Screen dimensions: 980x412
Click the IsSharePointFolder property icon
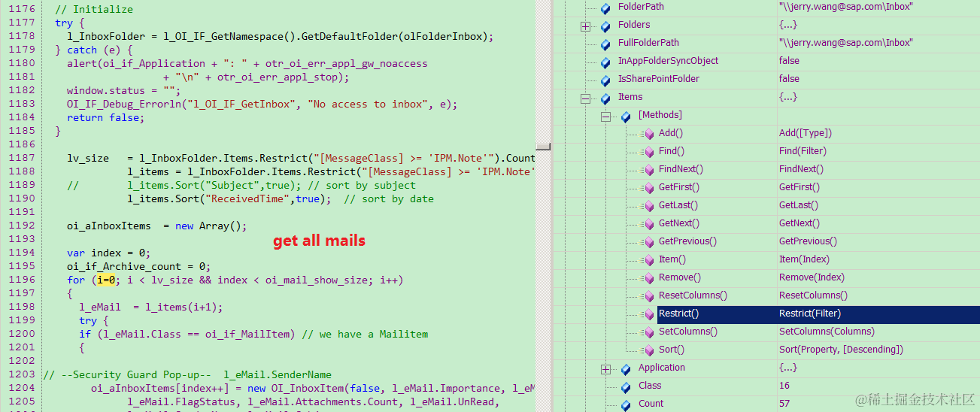[x=605, y=80]
